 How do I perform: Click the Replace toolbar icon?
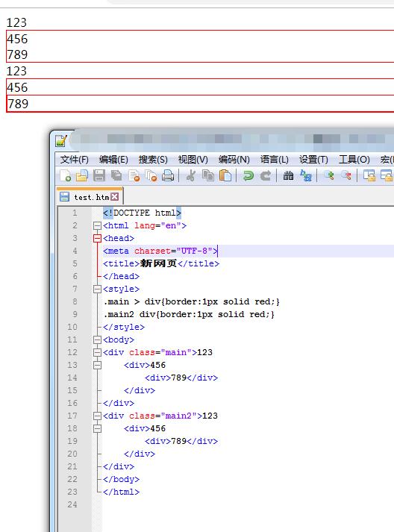[x=306, y=176]
